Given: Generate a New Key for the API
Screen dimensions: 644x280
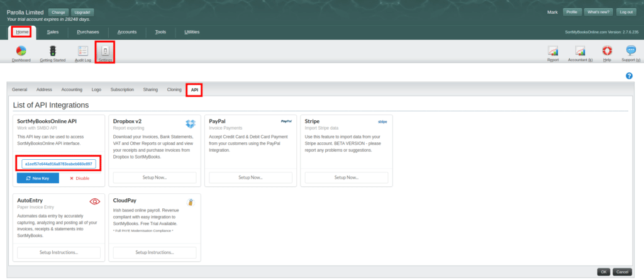Looking at the screenshot, I should [x=38, y=178].
